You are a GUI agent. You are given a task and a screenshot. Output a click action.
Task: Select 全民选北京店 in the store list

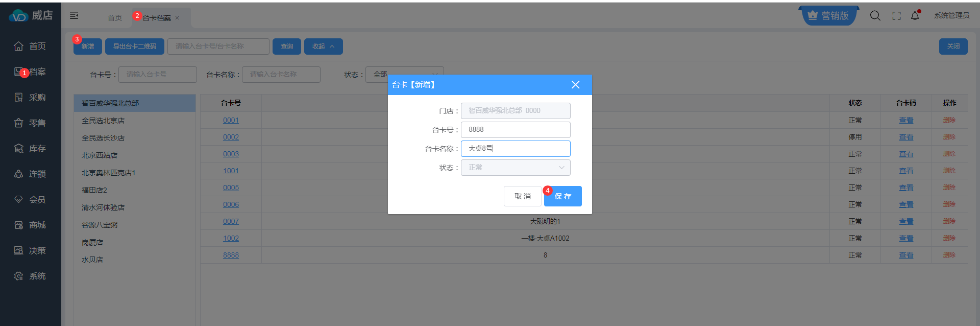click(x=103, y=121)
